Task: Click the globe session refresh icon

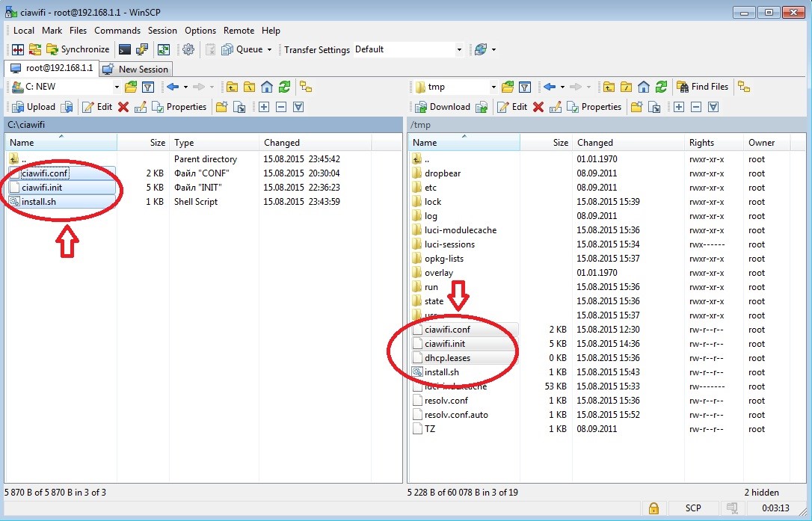Action: [481, 49]
